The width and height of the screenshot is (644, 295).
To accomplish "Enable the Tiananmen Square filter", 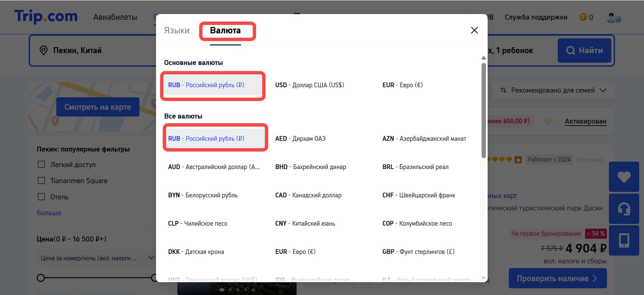I will pyautogui.click(x=41, y=181).
